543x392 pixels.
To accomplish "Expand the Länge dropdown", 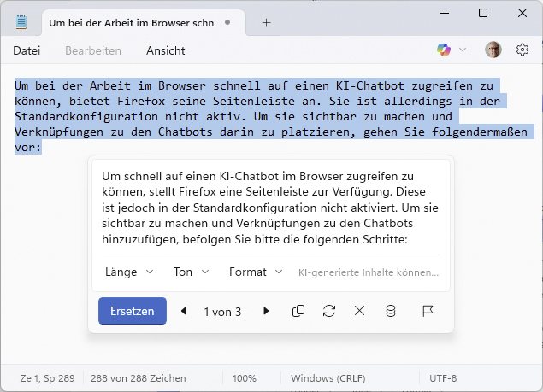I will click(x=129, y=272).
